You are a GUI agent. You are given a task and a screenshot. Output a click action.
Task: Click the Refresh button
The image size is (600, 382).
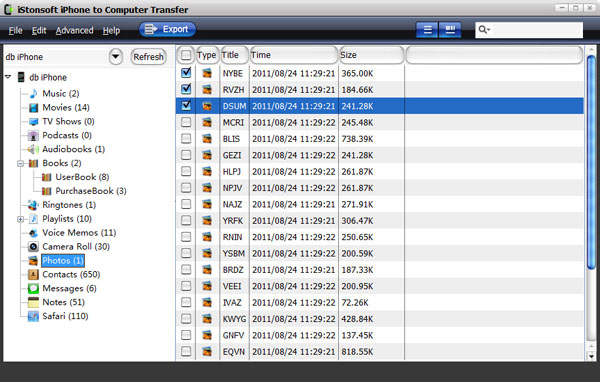[148, 57]
